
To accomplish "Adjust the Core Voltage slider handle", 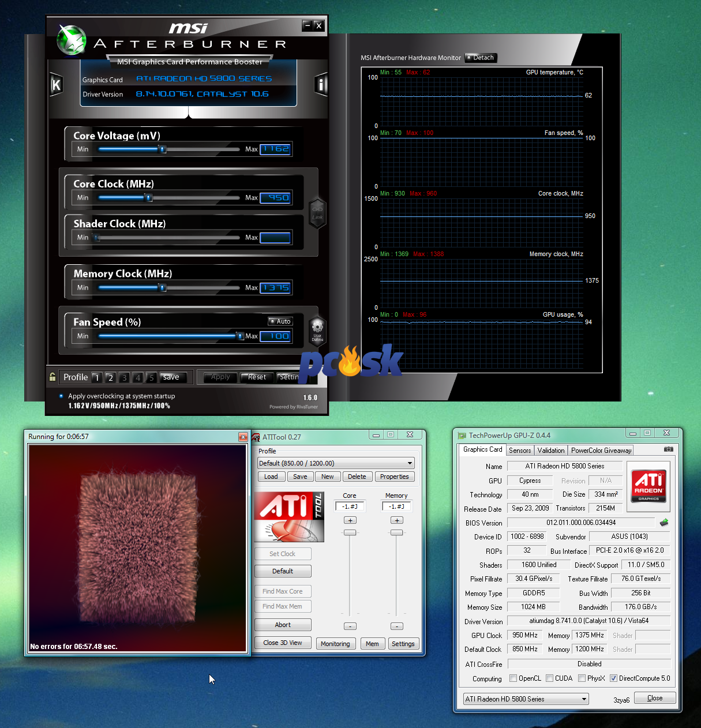I will (x=162, y=149).
